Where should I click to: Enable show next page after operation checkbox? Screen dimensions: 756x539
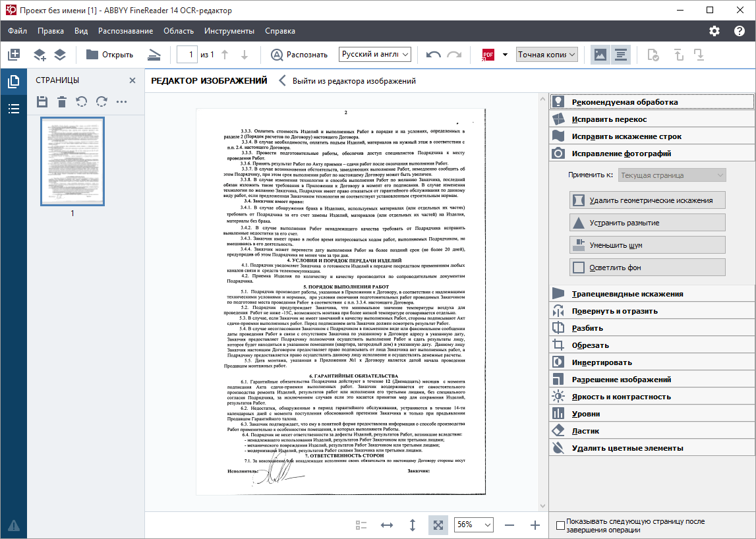click(560, 526)
